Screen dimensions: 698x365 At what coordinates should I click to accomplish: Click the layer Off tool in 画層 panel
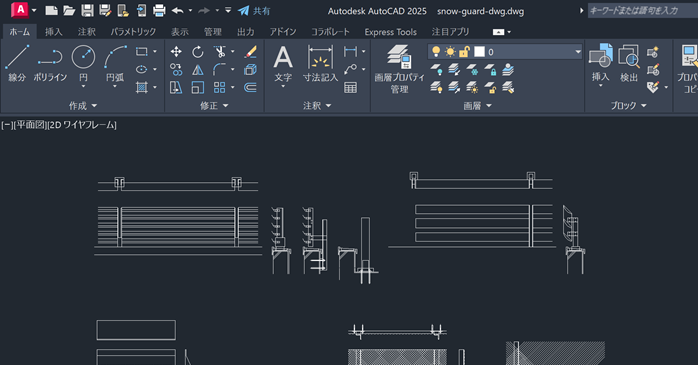tap(436, 69)
